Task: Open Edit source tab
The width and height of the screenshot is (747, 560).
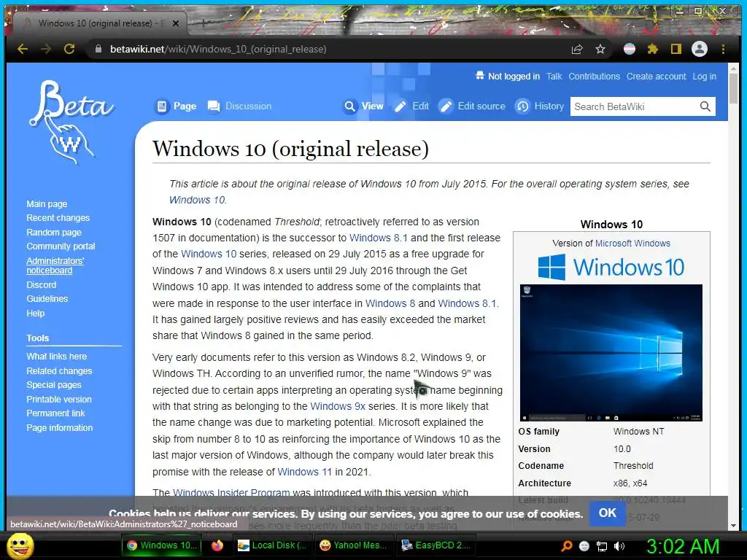Action: coord(472,106)
